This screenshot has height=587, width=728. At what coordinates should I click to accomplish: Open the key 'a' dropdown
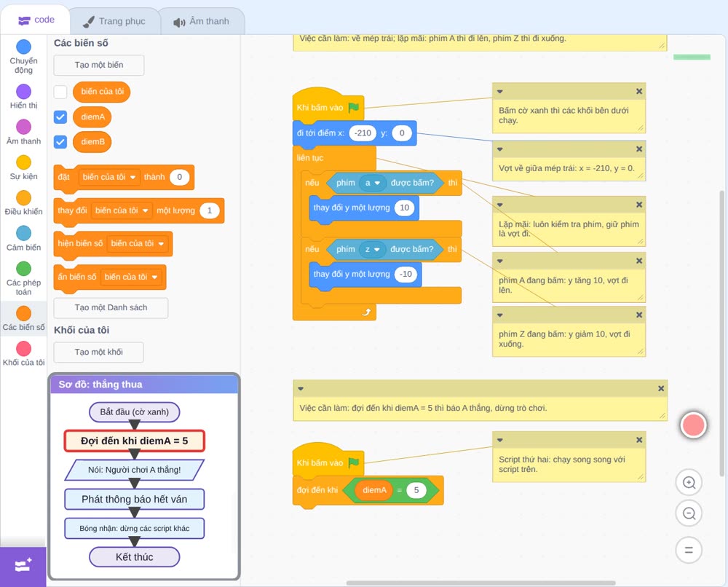click(x=373, y=183)
